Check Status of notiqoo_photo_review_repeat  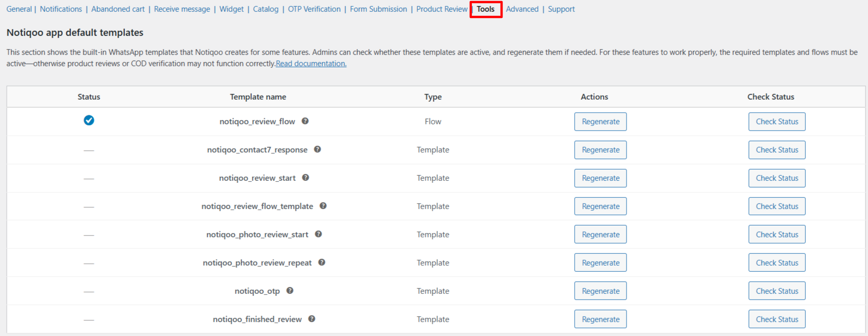tap(777, 263)
